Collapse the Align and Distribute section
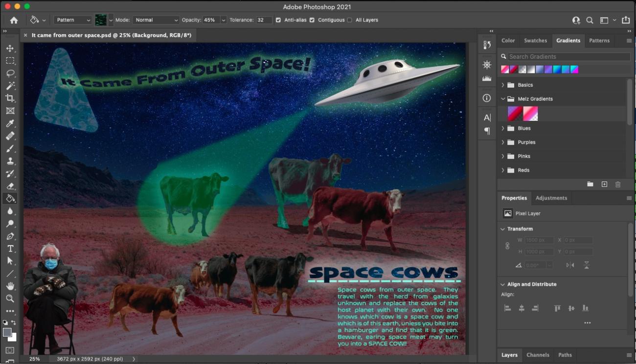The width and height of the screenshot is (636, 364). [x=502, y=284]
